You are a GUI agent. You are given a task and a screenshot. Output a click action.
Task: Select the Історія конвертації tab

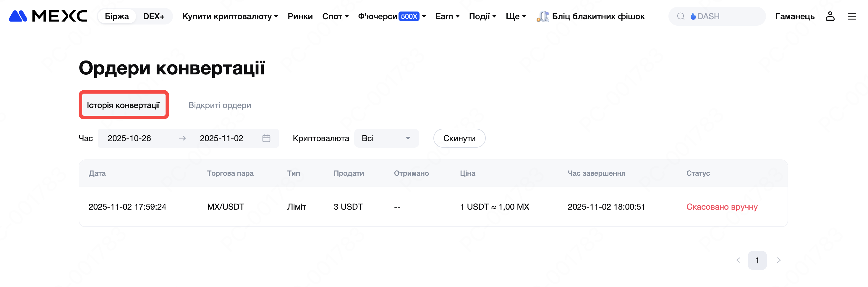tap(123, 105)
